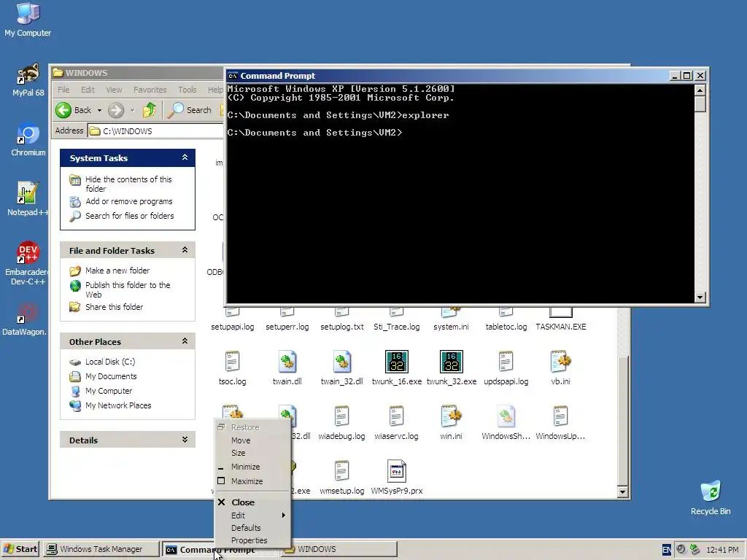
Task: Open the Recycle Bin desktop icon
Action: pos(711,497)
